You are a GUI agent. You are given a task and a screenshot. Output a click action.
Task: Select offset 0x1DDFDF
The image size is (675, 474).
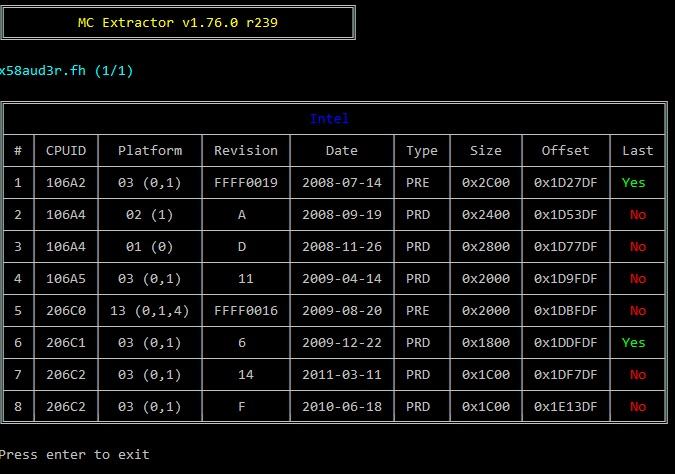pos(565,343)
